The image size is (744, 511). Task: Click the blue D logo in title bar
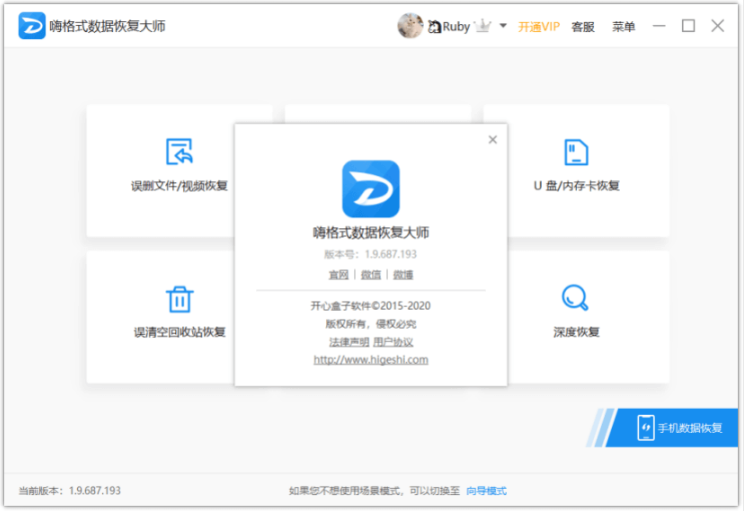(x=32, y=26)
